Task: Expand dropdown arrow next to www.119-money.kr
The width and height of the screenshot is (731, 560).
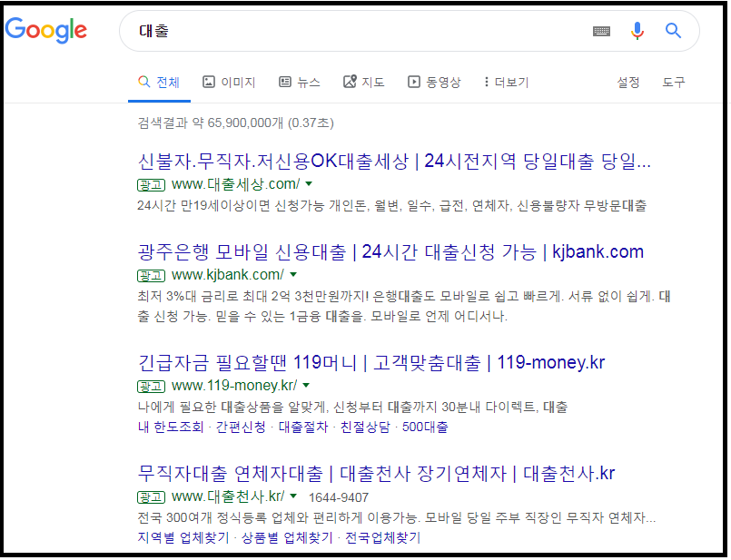Action: pyautogui.click(x=306, y=386)
